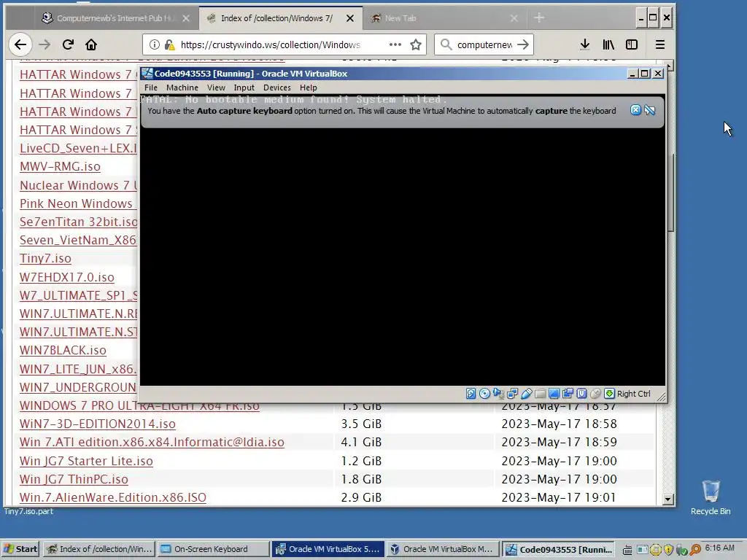747x560 pixels.
Task: Switch to the New Tab tab
Action: 443,18
